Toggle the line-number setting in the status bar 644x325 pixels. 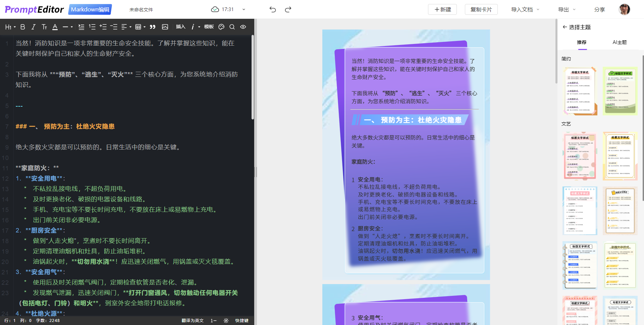coord(213,321)
